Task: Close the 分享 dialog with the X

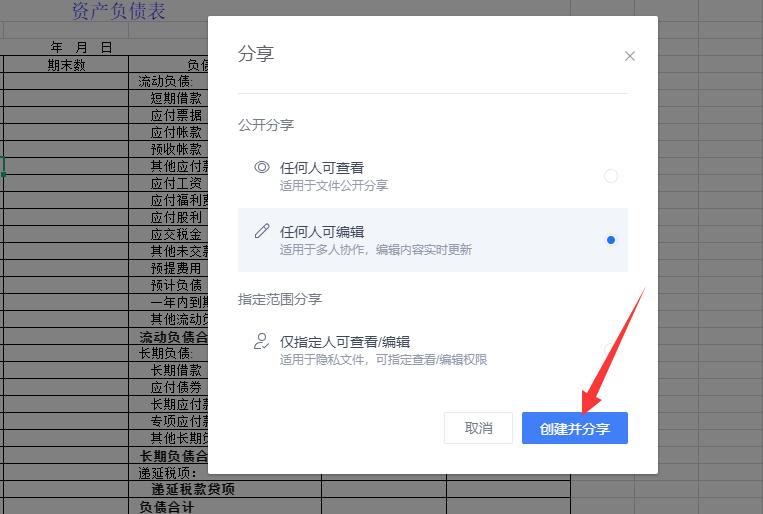Action: pyautogui.click(x=630, y=56)
